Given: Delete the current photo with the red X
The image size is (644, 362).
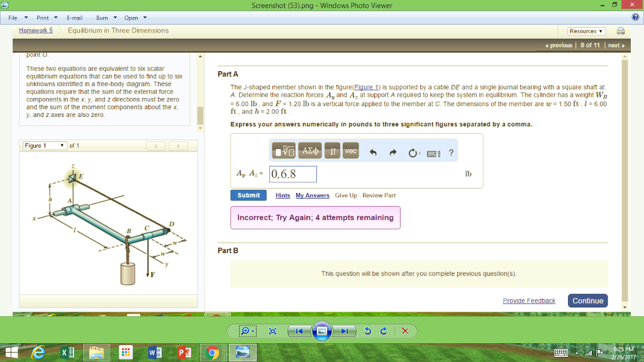Looking at the screenshot, I should point(404,331).
